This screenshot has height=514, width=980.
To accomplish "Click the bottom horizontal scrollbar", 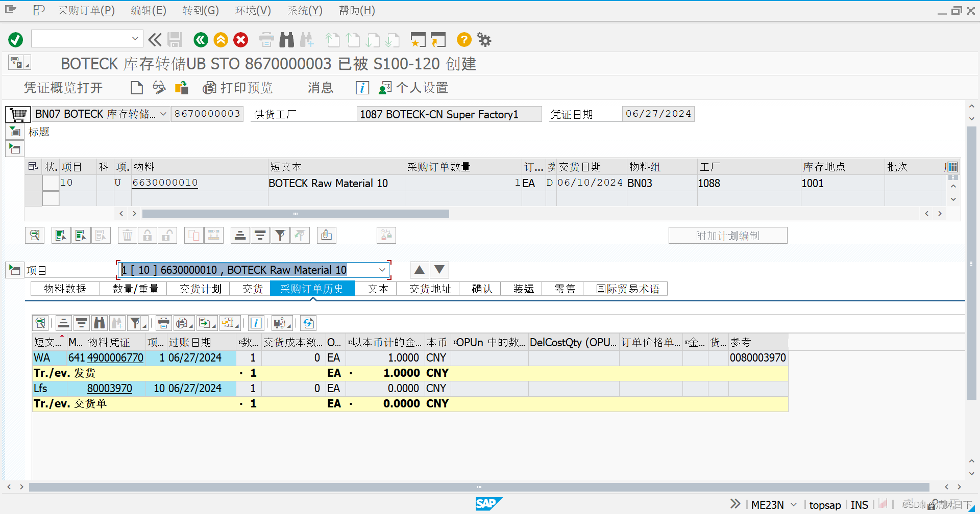I will click(x=479, y=487).
